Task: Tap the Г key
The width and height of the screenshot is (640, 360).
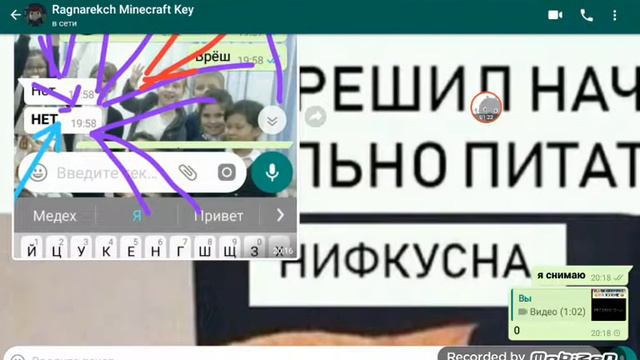Action: click(x=180, y=248)
